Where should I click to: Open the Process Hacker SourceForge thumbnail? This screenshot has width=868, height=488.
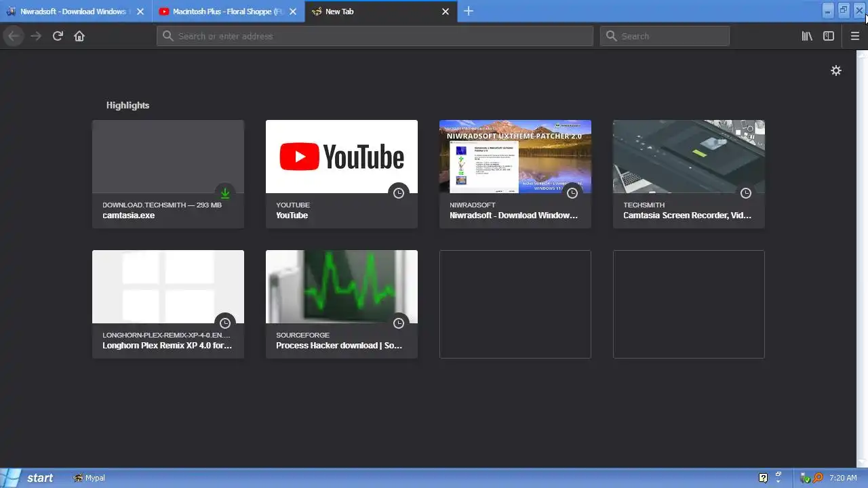342,287
